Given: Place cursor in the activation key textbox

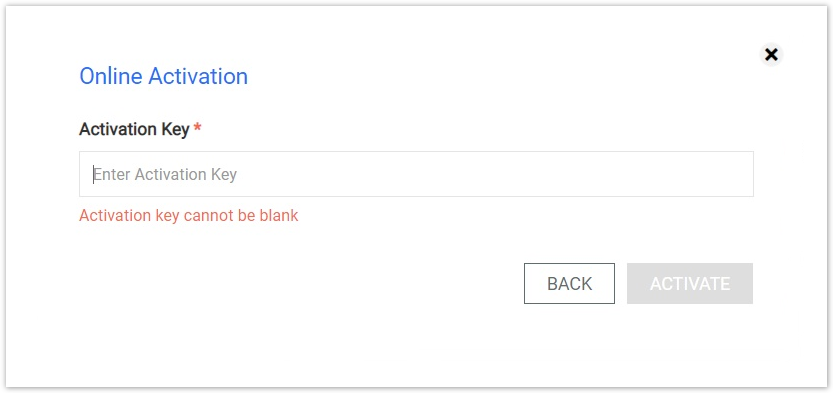Looking at the screenshot, I should tap(416, 174).
